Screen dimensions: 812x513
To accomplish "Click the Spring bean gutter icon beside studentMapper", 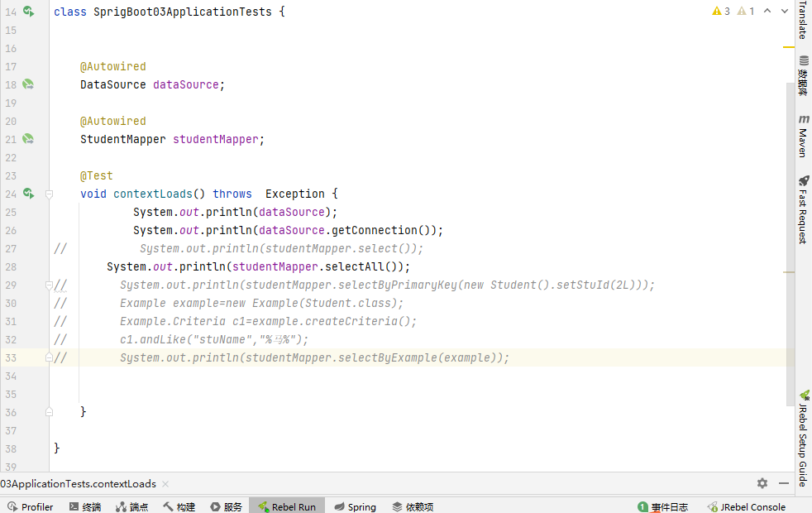I will coord(28,139).
